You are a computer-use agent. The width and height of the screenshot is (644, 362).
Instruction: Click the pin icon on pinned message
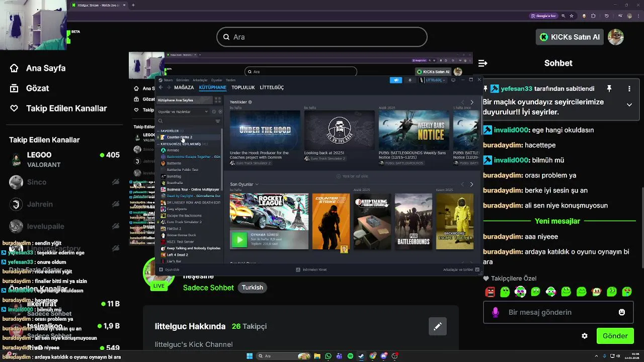(x=609, y=88)
